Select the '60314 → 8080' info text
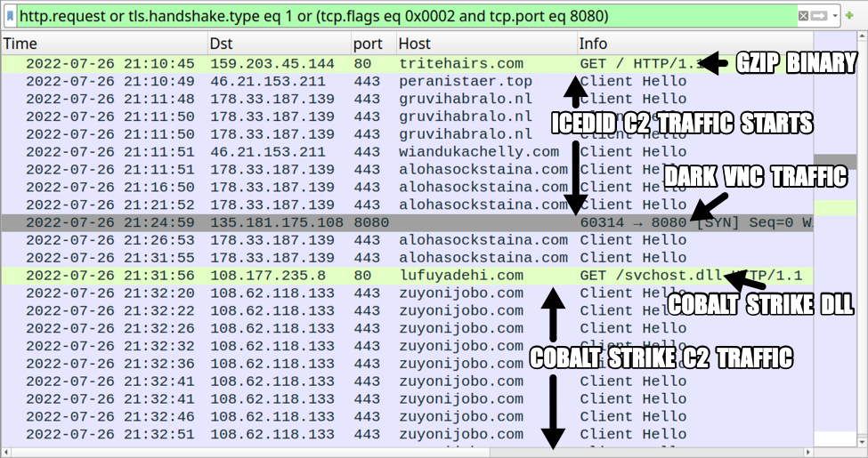 point(633,223)
